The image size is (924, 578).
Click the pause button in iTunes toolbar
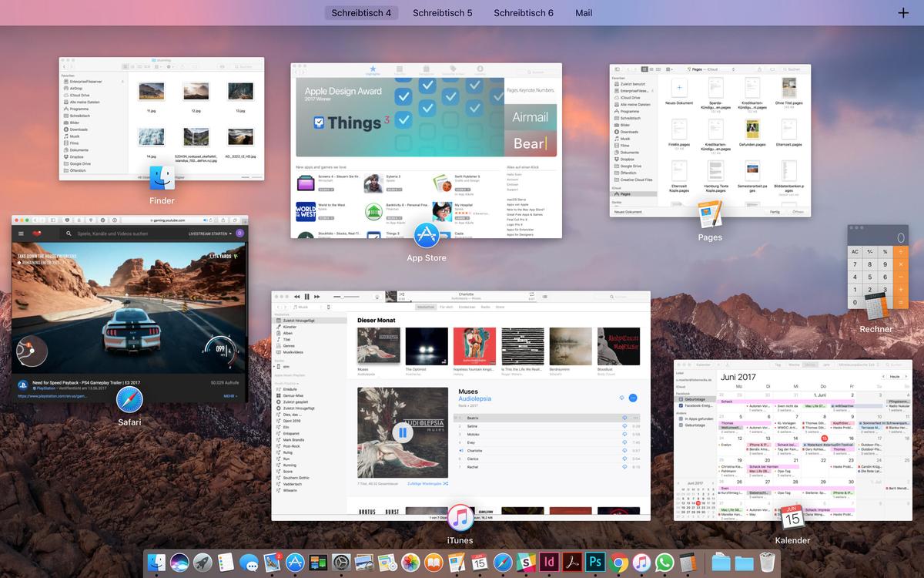[x=306, y=297]
